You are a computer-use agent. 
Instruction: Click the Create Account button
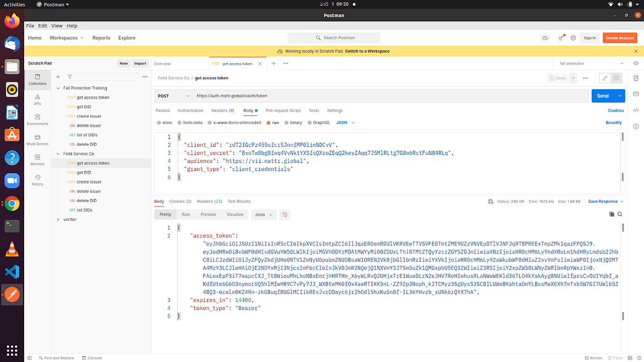(x=619, y=38)
